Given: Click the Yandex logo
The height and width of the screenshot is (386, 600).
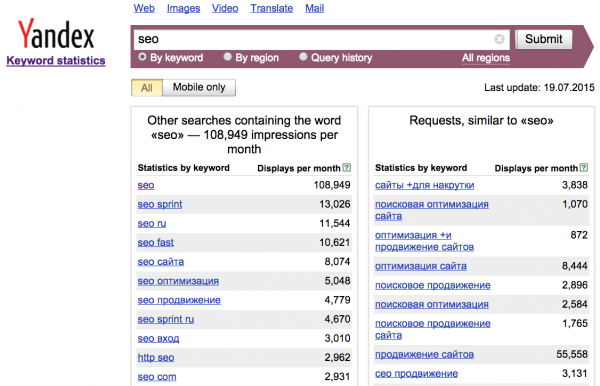Looking at the screenshot, I should coord(56,34).
